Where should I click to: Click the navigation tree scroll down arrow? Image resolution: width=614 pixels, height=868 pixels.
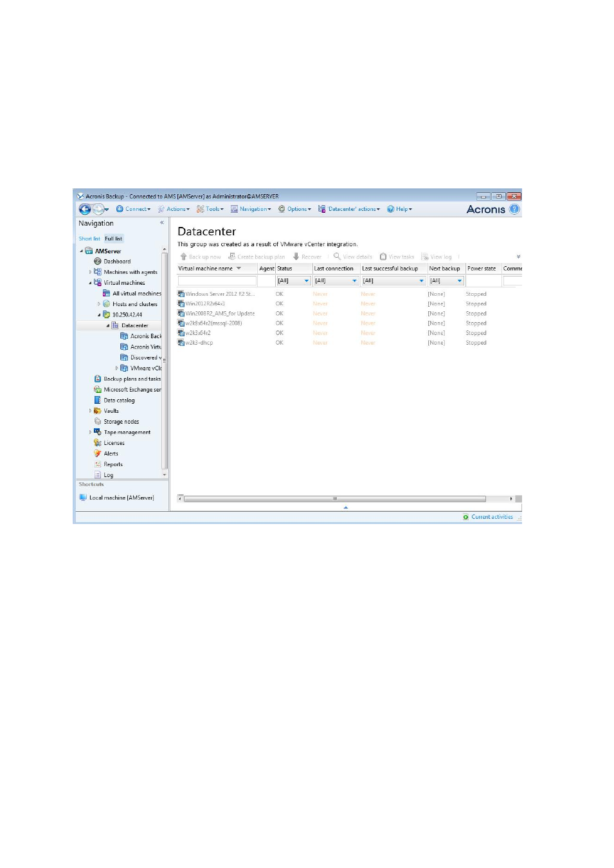point(165,475)
